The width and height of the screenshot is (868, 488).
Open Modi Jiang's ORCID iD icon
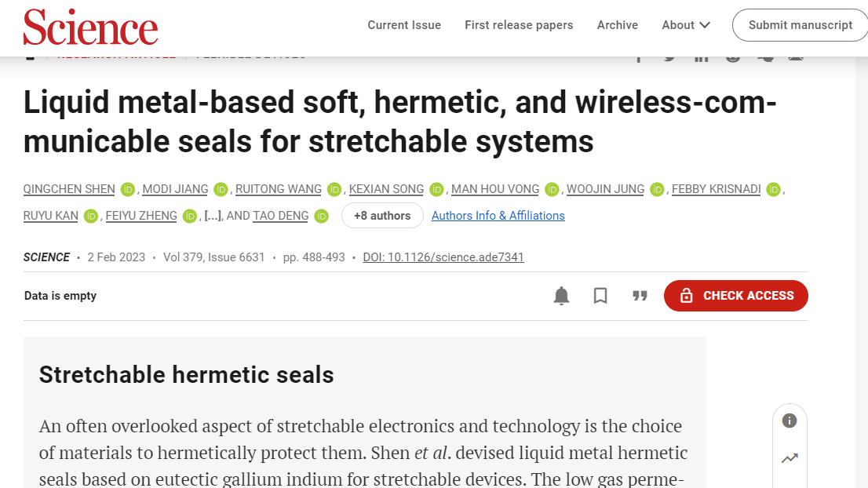point(221,189)
